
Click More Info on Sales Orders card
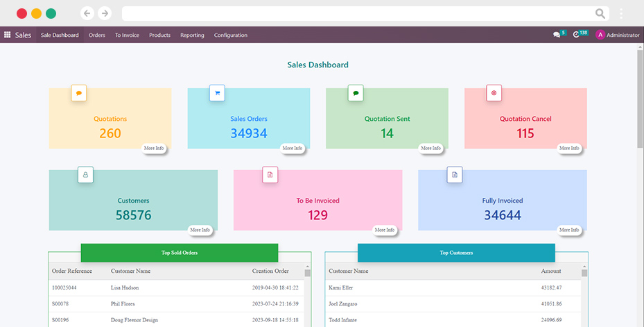[x=293, y=148]
